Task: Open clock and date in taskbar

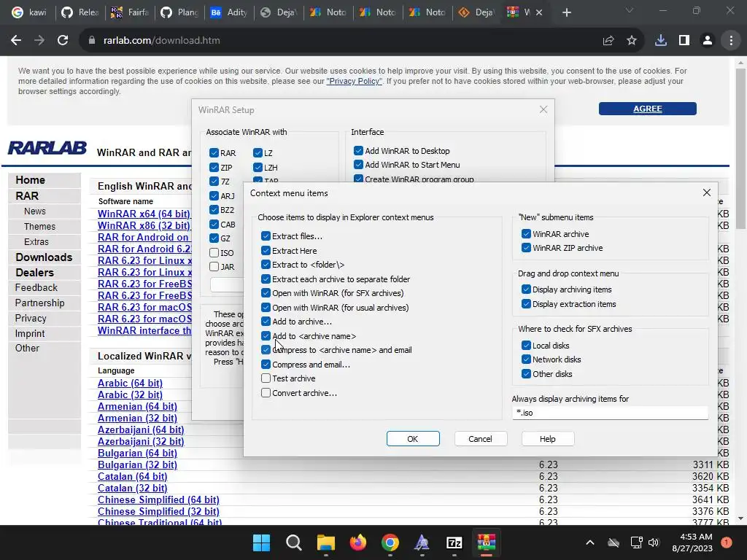Action: pos(692,542)
